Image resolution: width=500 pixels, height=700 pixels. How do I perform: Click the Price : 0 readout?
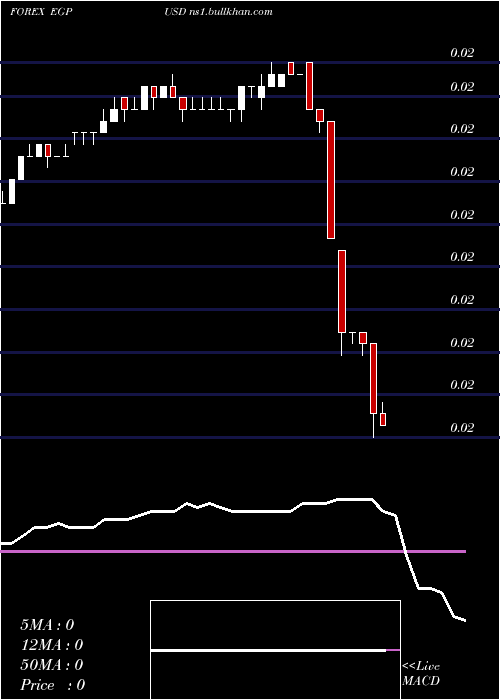(x=52, y=685)
